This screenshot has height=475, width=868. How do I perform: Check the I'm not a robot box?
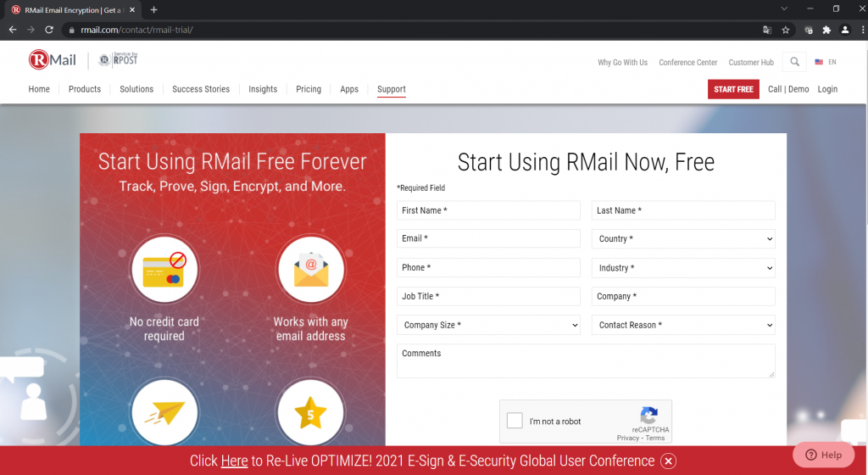515,421
